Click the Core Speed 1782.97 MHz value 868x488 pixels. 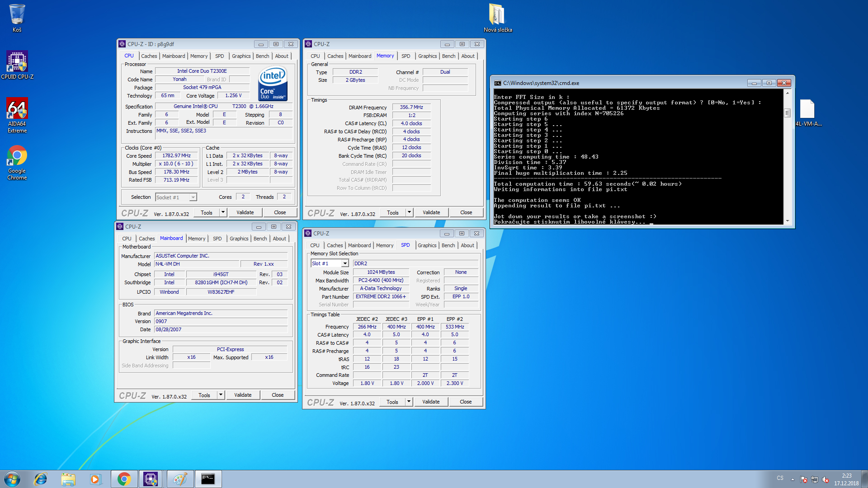click(177, 155)
